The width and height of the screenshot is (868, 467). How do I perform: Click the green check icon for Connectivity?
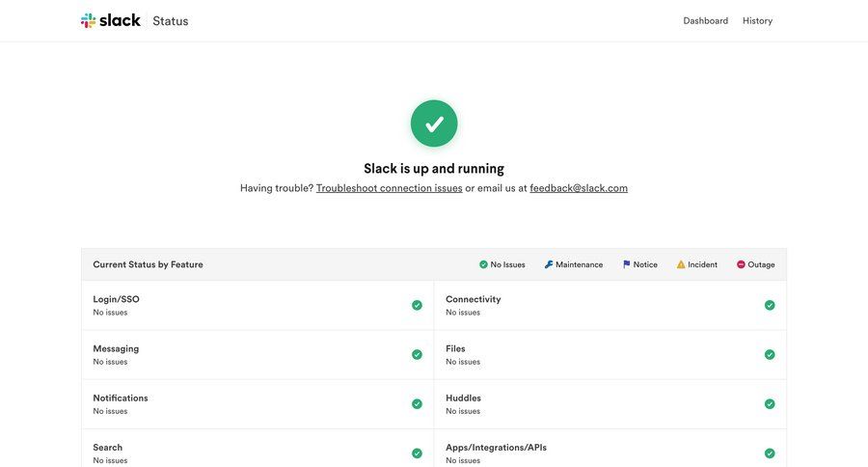click(x=770, y=305)
